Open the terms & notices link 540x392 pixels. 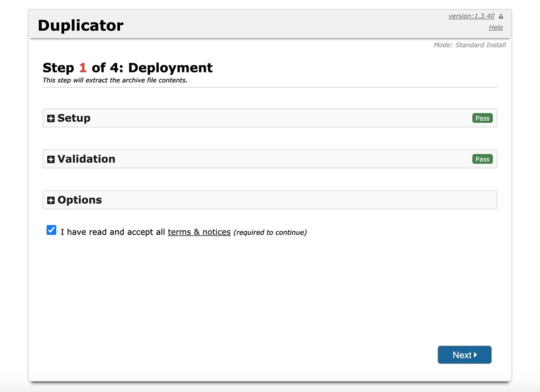click(x=199, y=232)
